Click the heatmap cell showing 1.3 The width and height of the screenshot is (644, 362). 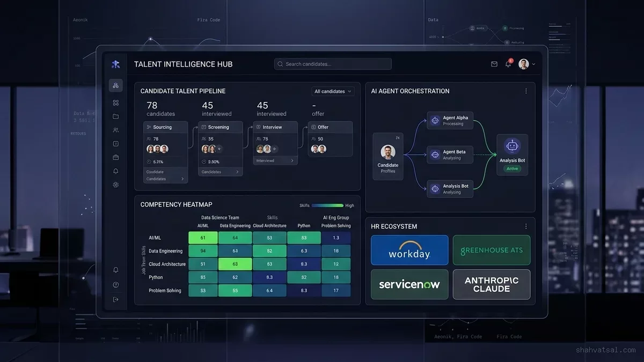click(x=336, y=238)
